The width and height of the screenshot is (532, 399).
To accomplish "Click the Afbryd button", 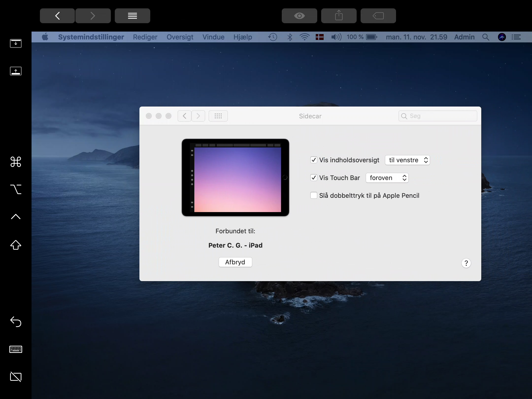I will point(235,262).
